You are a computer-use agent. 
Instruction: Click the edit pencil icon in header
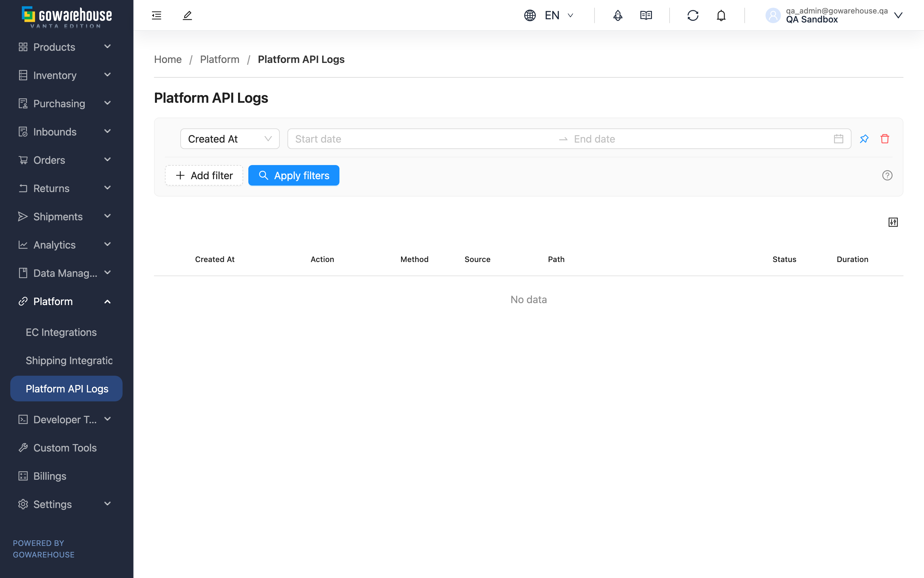187,15
